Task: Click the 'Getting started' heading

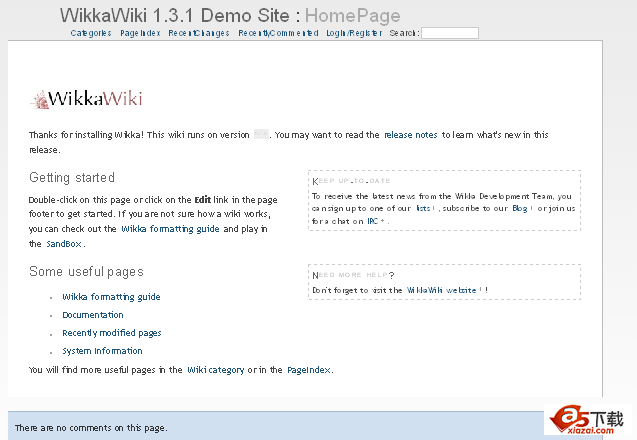Action: [x=72, y=178]
